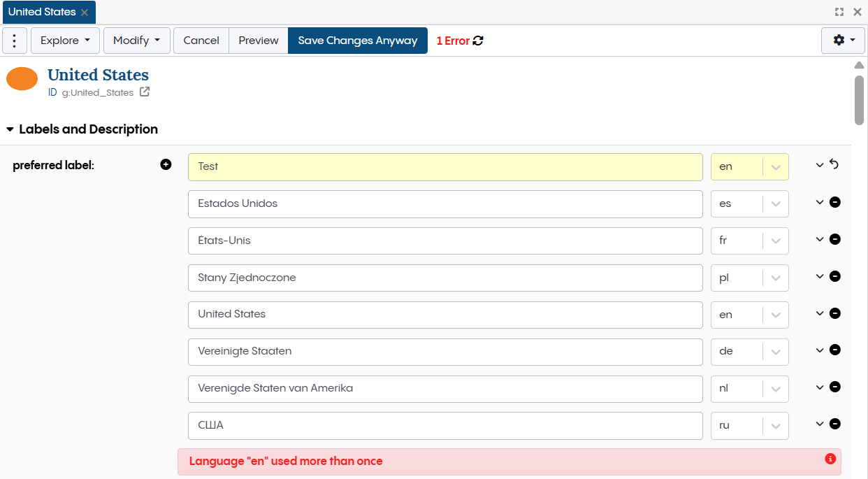
Task: Collapse Labels and Description section
Action: coord(10,129)
